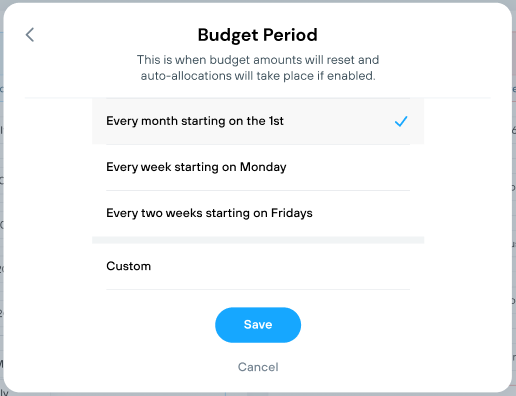Click the auto-allocations line of the description
This screenshot has width=516, height=396.
(x=258, y=76)
